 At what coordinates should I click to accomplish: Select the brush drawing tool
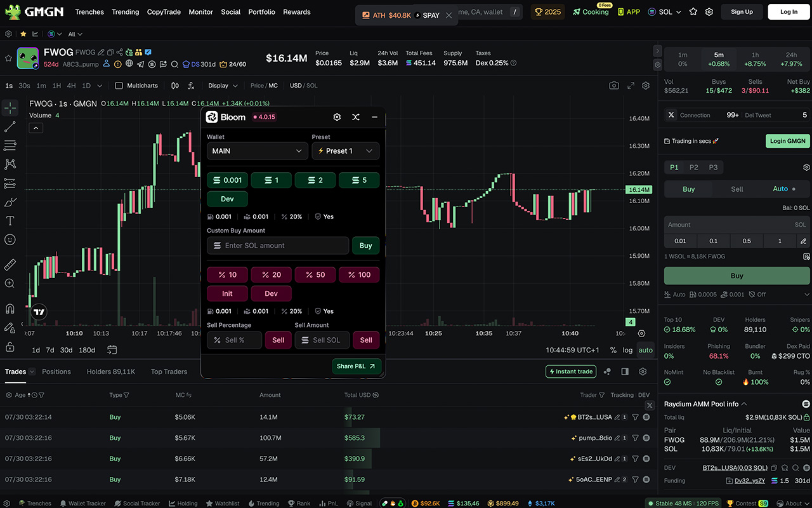[x=10, y=203]
